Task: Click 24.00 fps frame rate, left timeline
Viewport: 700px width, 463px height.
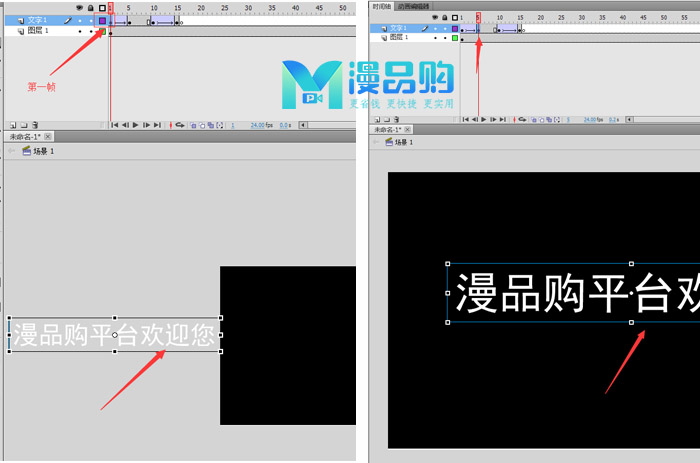Action: [262, 125]
